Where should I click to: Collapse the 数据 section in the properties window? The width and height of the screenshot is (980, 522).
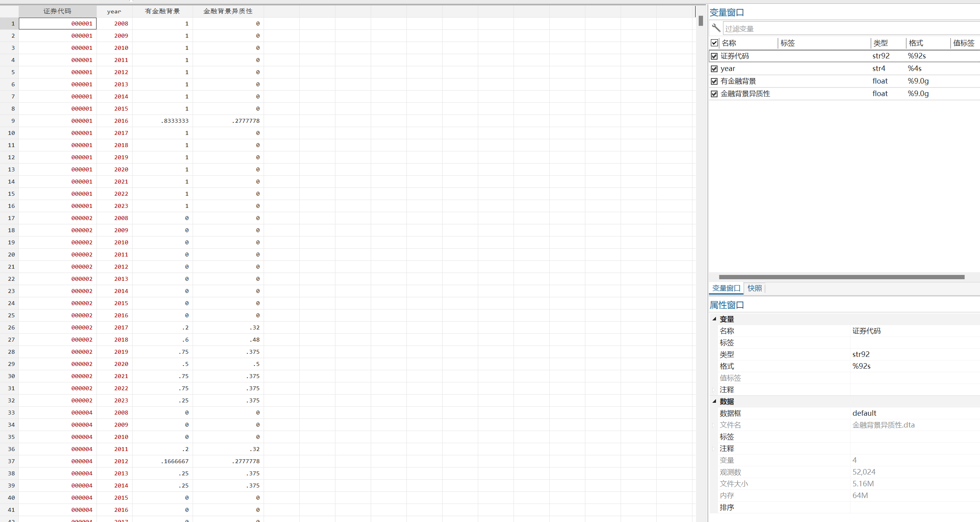[714, 401]
